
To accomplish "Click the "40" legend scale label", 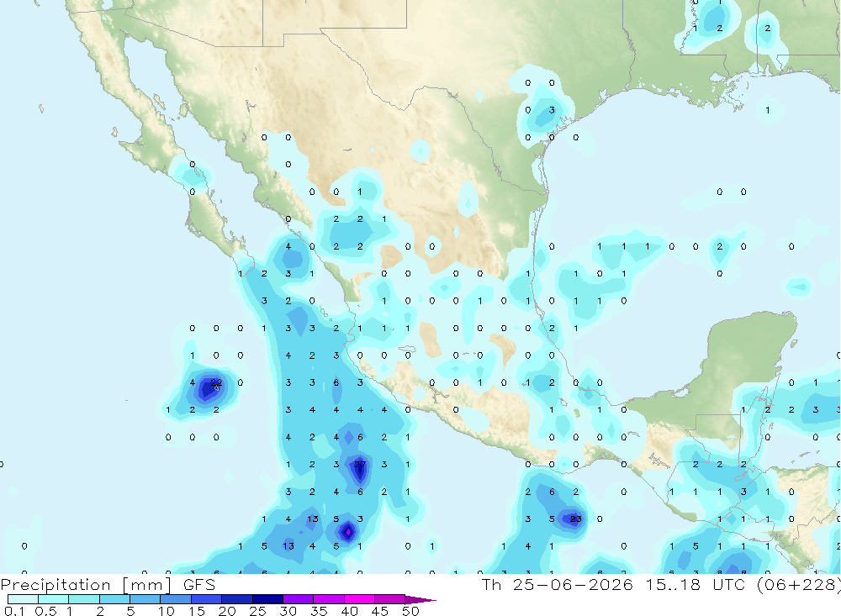I will [349, 611].
